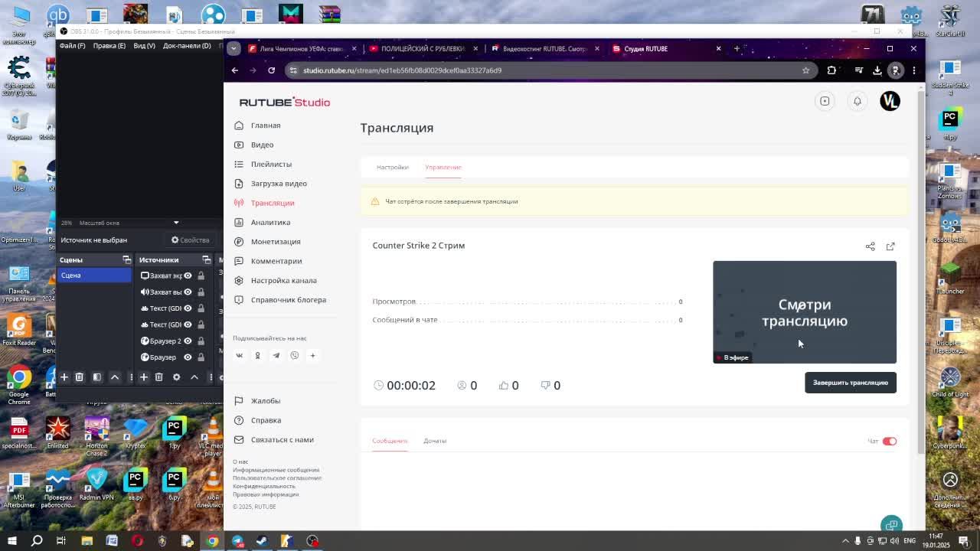This screenshot has height=551, width=980.
Task: Click the add video icon near the bell
Action: 825,101
